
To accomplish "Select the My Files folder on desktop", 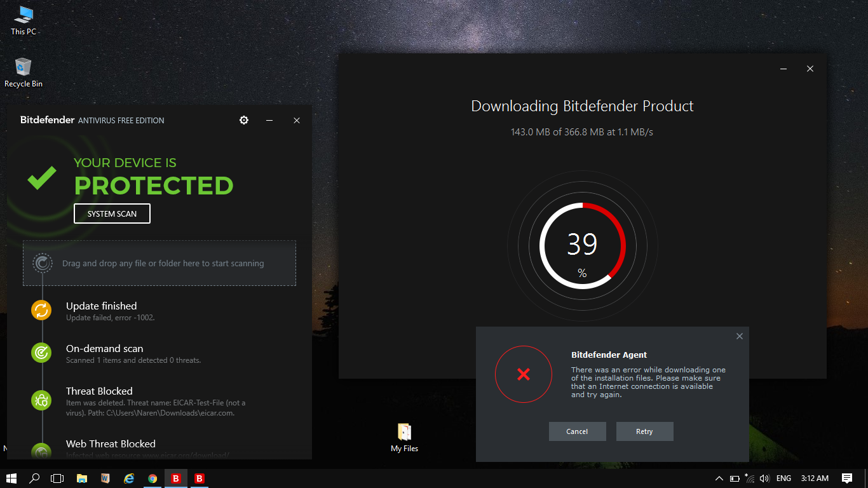I will 404,438.
